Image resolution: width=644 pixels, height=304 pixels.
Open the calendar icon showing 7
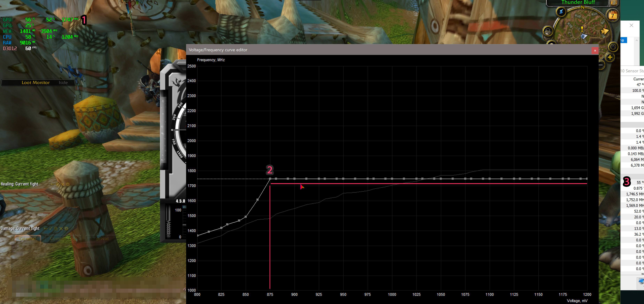point(612,16)
